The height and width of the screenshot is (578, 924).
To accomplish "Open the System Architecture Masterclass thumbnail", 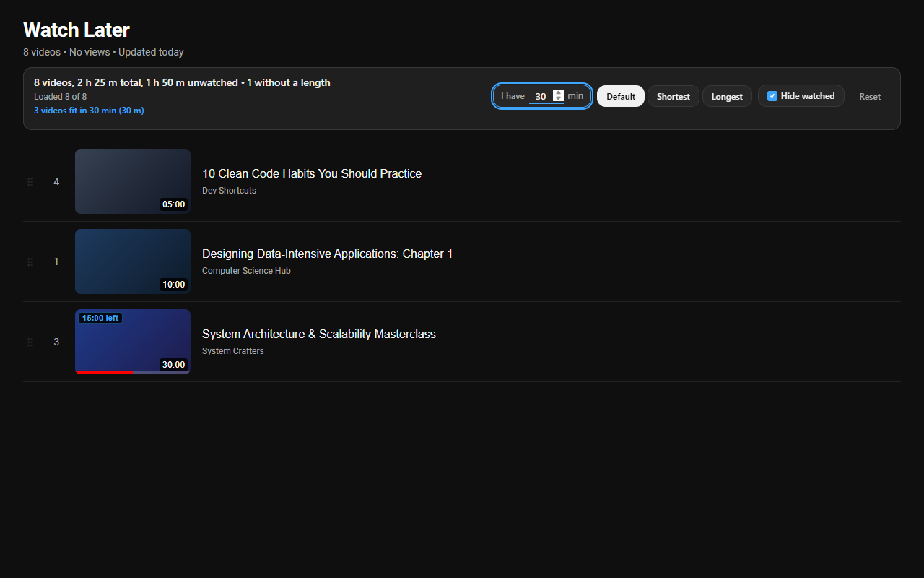I will [133, 342].
